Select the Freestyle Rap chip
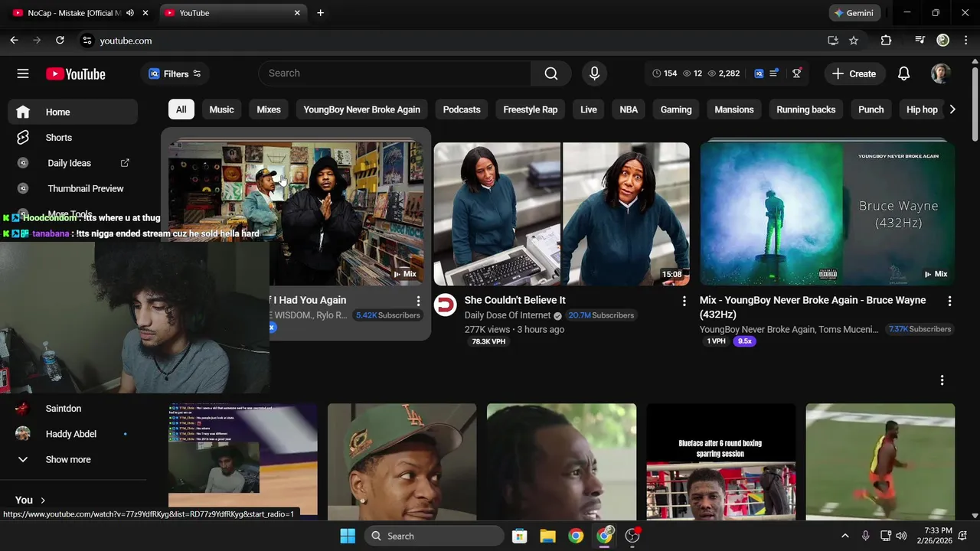This screenshot has height=551, width=980. tap(530, 109)
